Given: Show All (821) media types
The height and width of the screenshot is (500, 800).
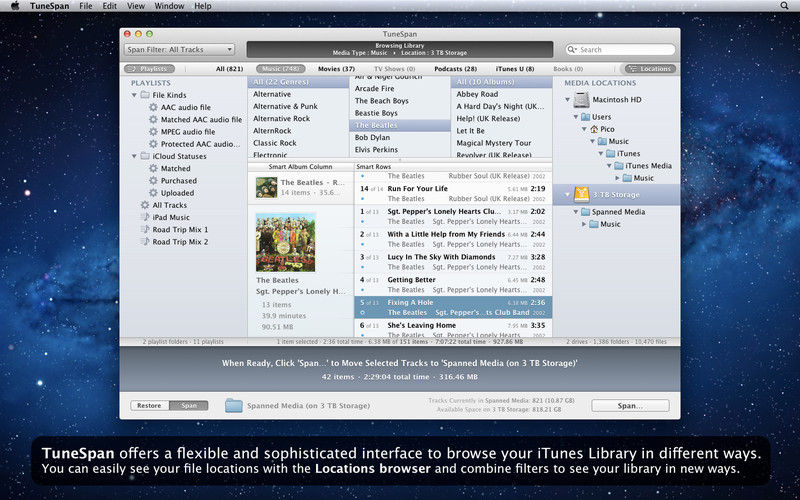Looking at the screenshot, I should pyautogui.click(x=230, y=69).
